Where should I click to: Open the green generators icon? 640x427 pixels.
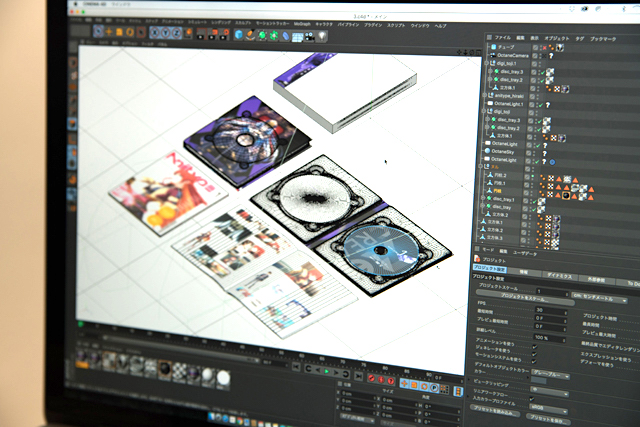pyautogui.click(x=262, y=36)
